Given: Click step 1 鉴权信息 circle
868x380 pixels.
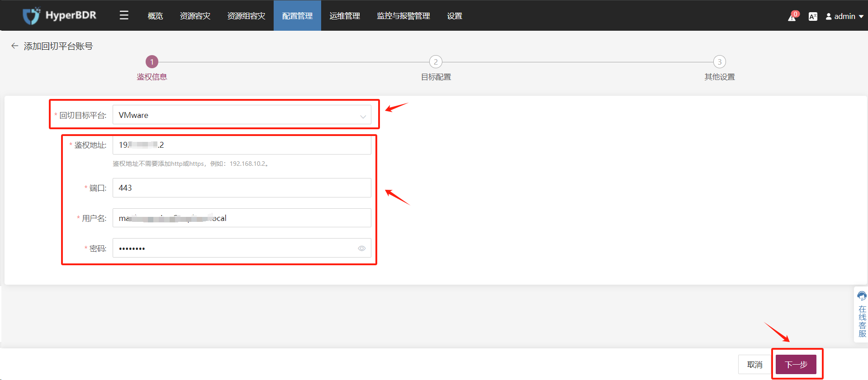Looking at the screenshot, I should point(152,62).
